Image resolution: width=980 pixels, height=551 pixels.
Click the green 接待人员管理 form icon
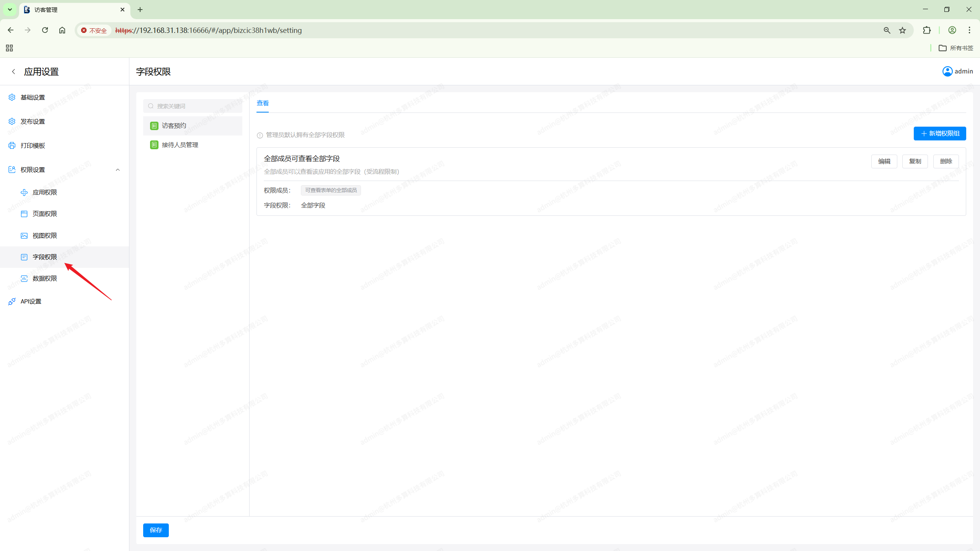click(154, 145)
